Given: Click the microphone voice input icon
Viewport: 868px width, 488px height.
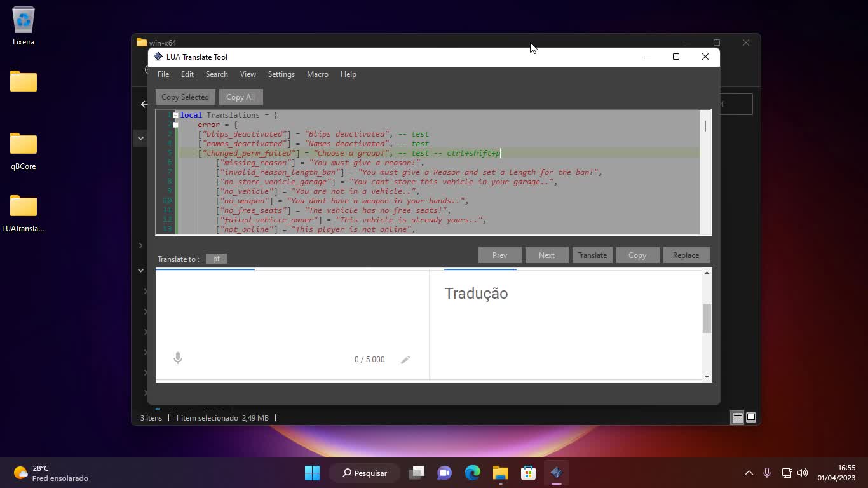Looking at the screenshot, I should 178,358.
